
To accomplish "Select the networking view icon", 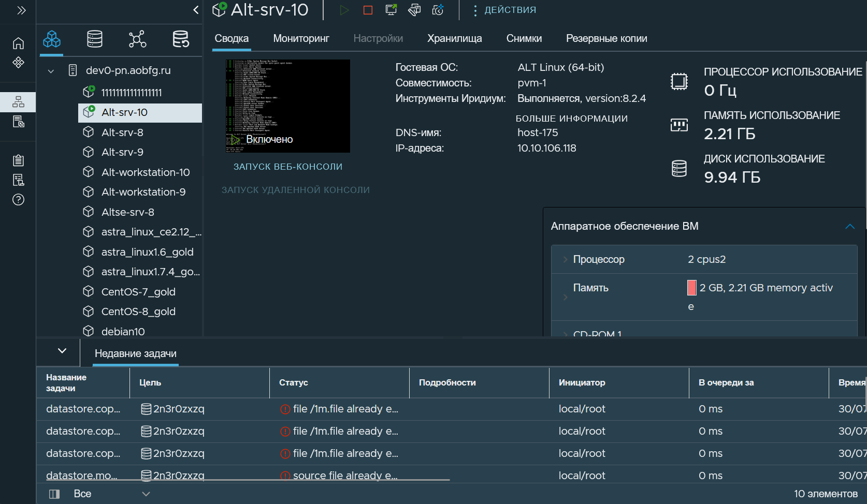I will [x=137, y=39].
